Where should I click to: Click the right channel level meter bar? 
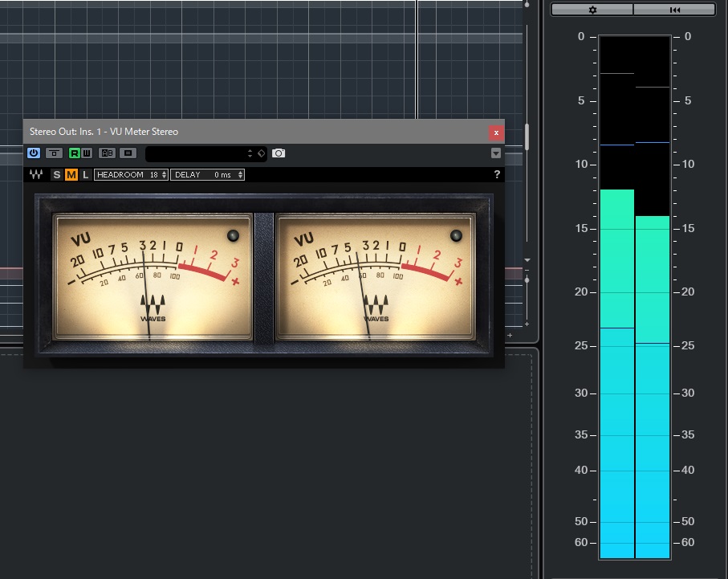[653, 297]
